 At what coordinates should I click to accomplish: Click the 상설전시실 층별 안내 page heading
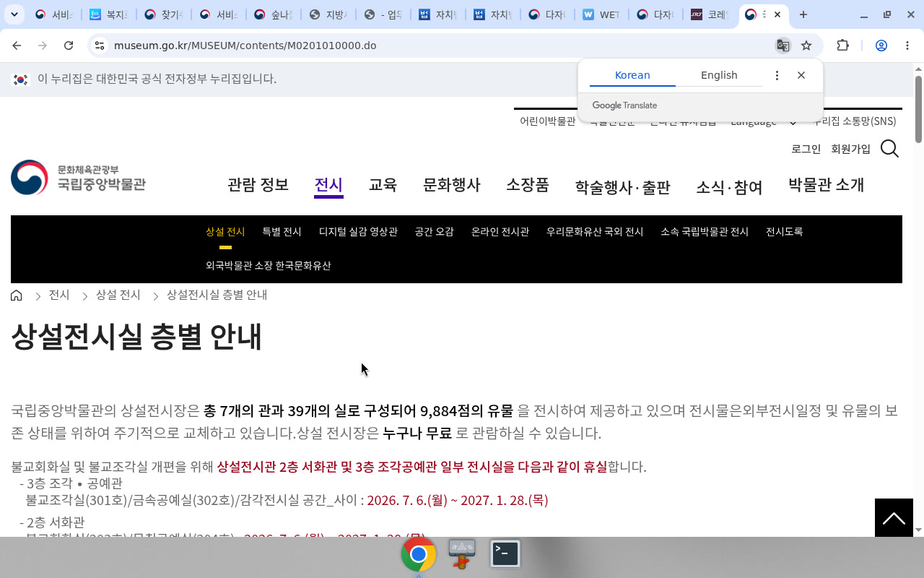[136, 337]
